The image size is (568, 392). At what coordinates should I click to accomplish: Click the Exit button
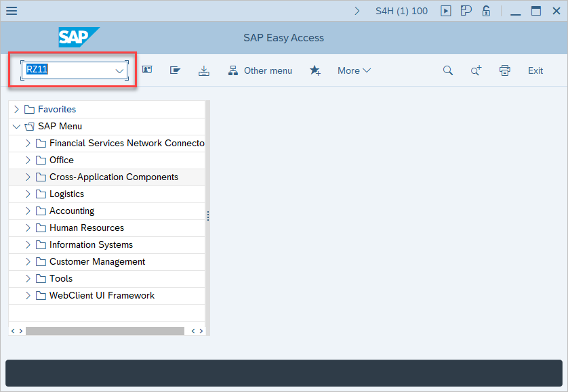(x=535, y=70)
